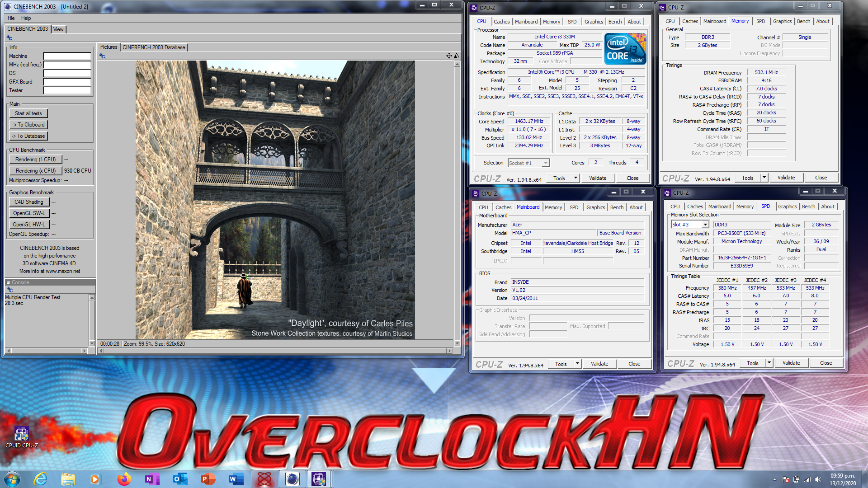Switch to CINEBENCH sphere icon on taskbar
This screenshot has width=868, height=488.
292,479
